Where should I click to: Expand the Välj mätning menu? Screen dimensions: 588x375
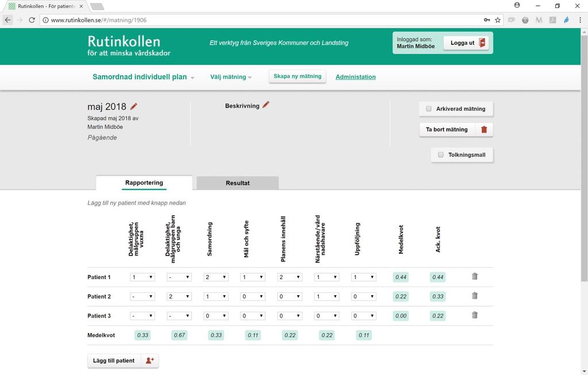231,77
